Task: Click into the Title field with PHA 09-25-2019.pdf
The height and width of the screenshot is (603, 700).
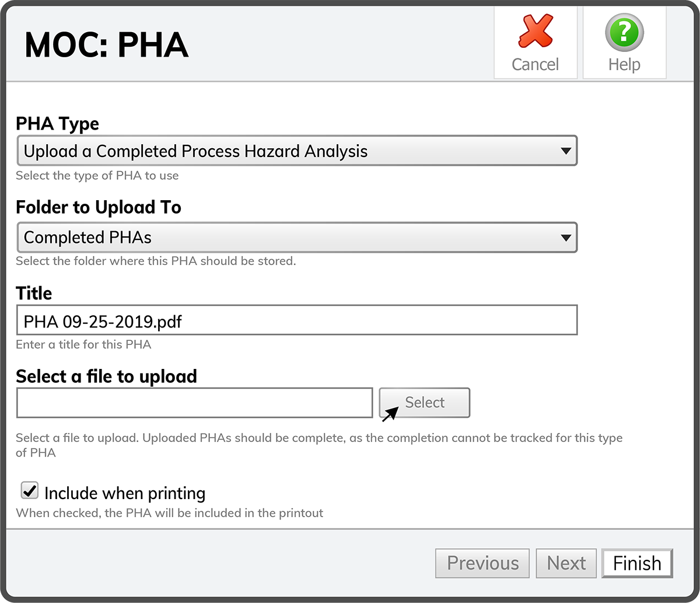Action: (296, 320)
